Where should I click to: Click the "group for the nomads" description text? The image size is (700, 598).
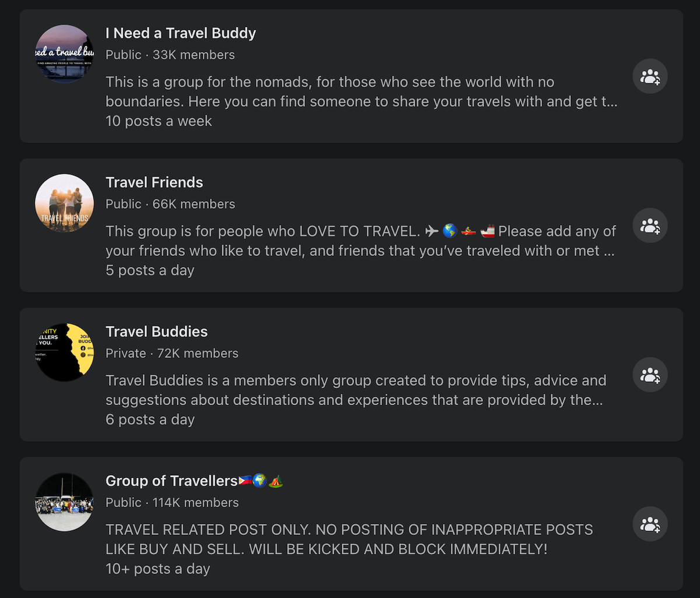coord(361,92)
